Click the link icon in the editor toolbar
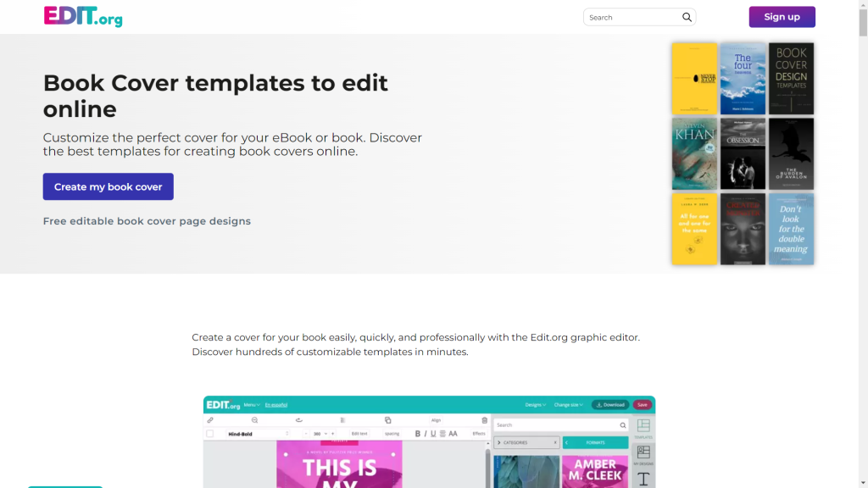868x488 pixels. click(x=210, y=420)
